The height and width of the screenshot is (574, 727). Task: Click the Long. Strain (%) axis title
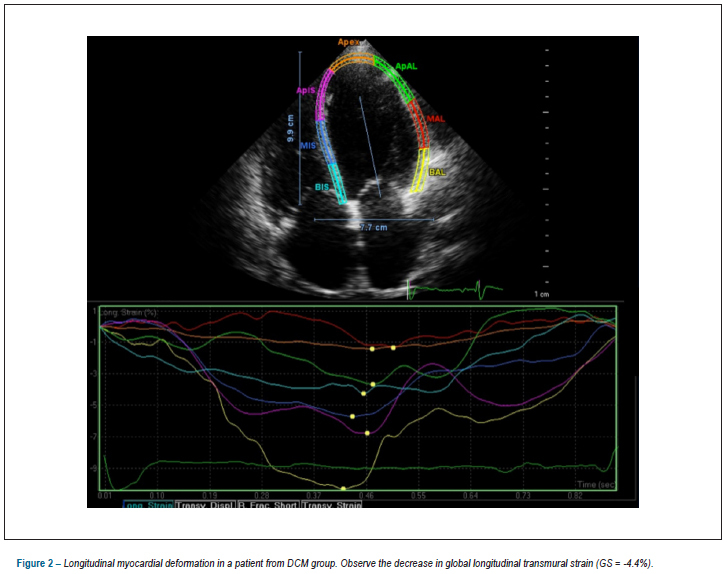128,313
